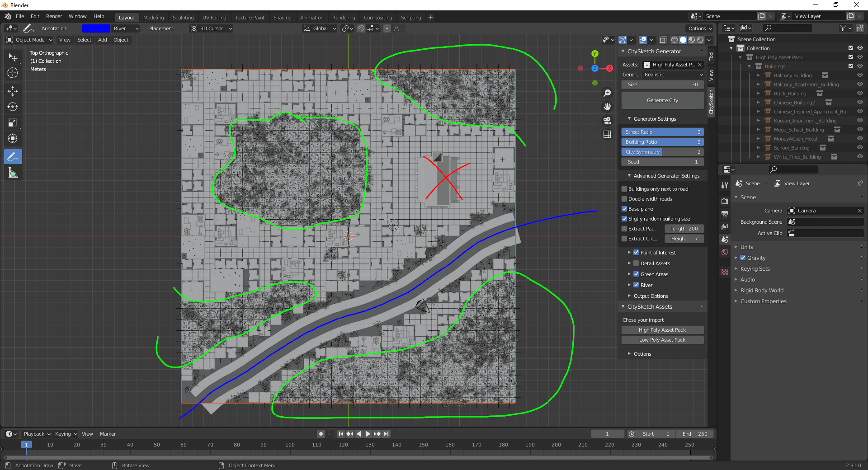Import the Low Poly Asset Pack
The image size is (868, 470).
click(662, 340)
